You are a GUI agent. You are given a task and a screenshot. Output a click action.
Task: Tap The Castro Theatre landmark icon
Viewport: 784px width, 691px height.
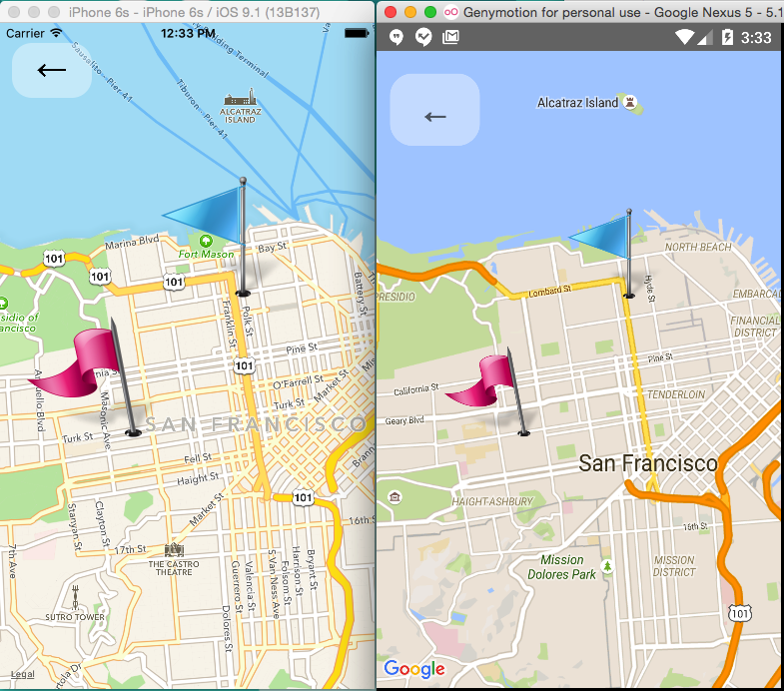point(174,550)
